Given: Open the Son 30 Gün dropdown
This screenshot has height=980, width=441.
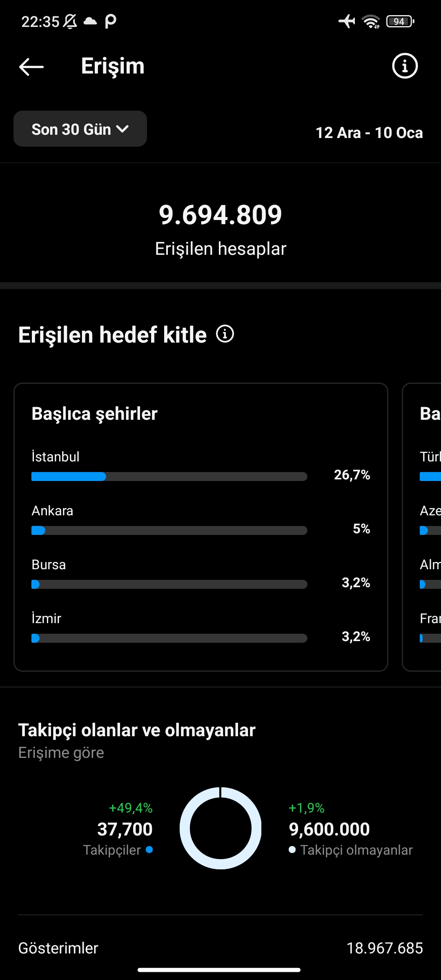Looking at the screenshot, I should pyautogui.click(x=80, y=129).
